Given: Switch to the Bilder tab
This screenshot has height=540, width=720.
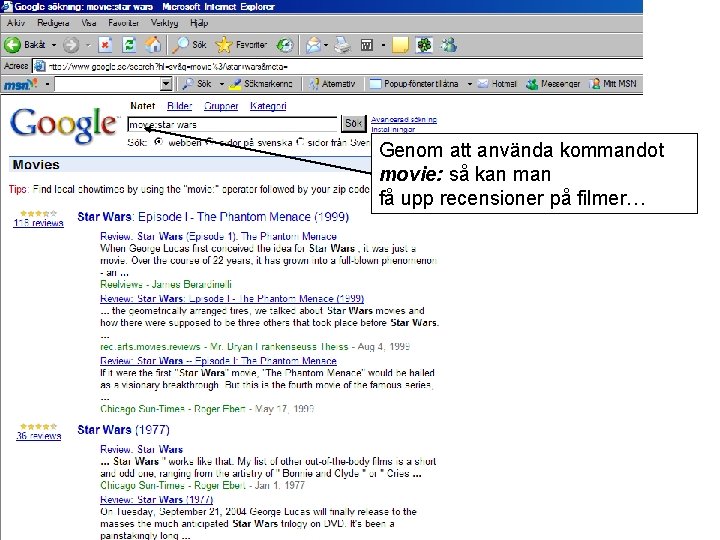Looking at the screenshot, I should tap(179, 106).
